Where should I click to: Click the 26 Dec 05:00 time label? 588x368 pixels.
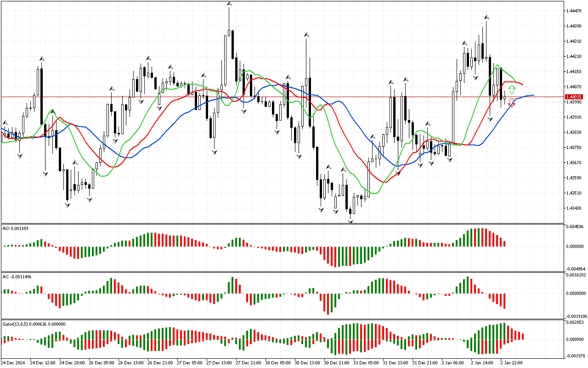(102, 362)
